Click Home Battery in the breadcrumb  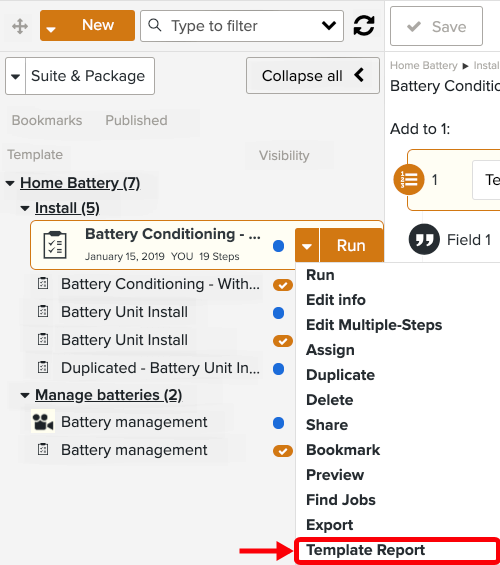[x=424, y=66]
